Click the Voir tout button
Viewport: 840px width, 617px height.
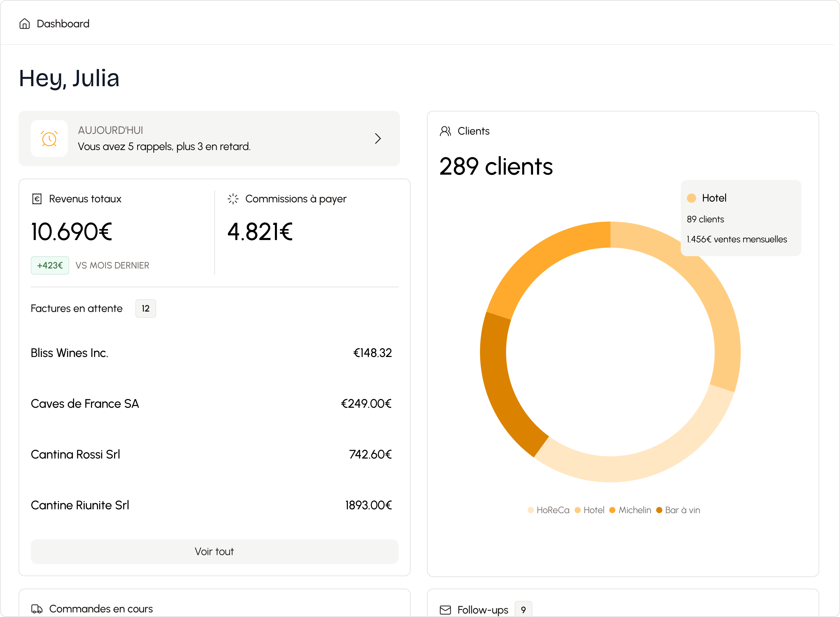pyautogui.click(x=214, y=551)
